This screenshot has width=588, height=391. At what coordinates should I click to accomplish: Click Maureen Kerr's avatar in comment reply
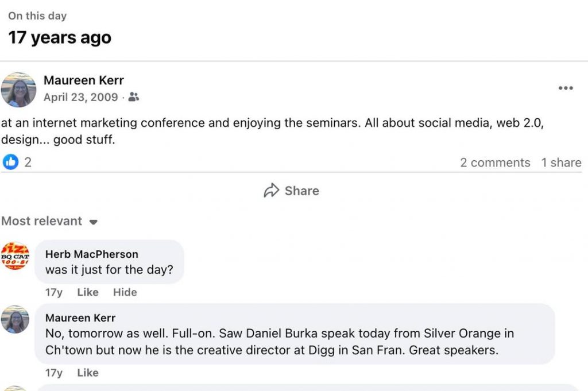click(16, 319)
